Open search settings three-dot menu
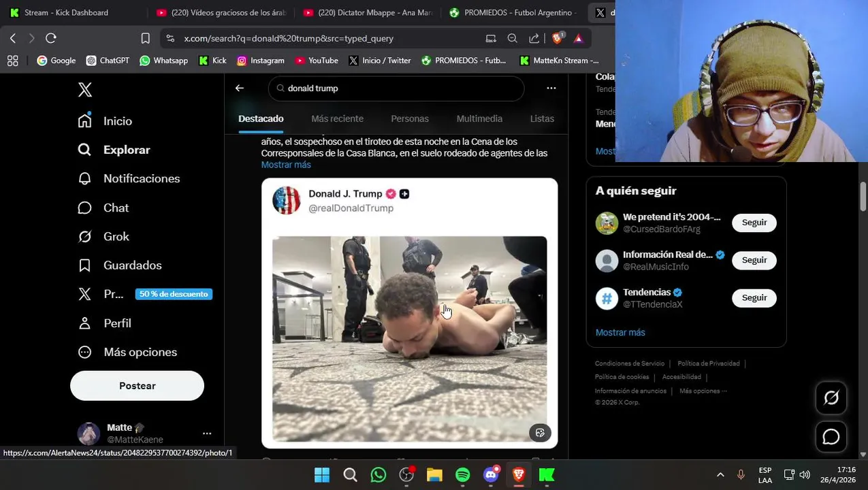The height and width of the screenshot is (490, 868). pyautogui.click(x=551, y=88)
